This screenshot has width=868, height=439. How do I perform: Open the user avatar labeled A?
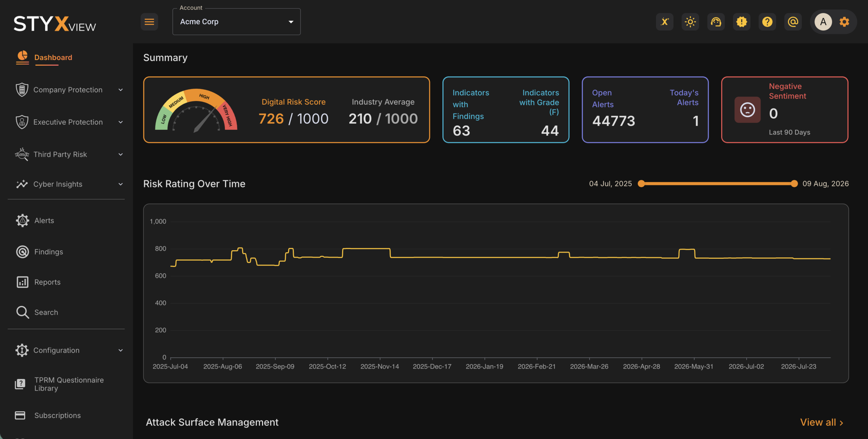pos(823,22)
